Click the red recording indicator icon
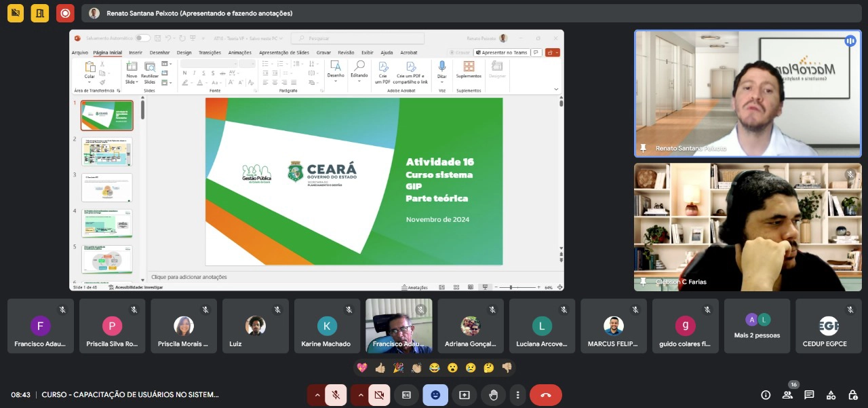The image size is (868, 408). (x=65, y=13)
